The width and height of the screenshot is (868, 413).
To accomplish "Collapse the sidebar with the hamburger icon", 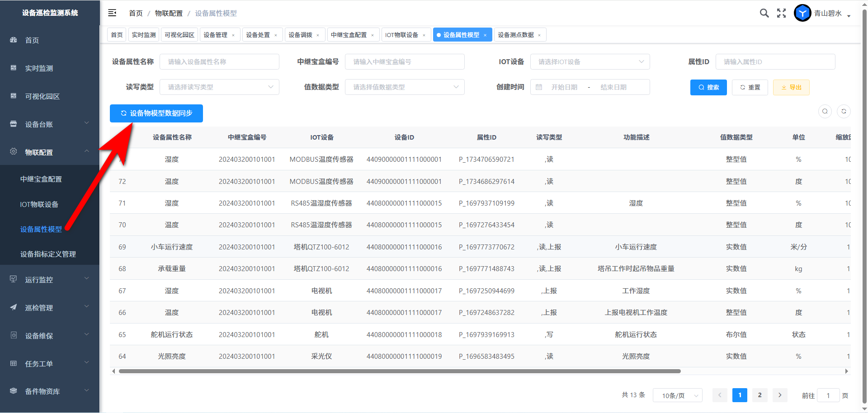I will [112, 13].
